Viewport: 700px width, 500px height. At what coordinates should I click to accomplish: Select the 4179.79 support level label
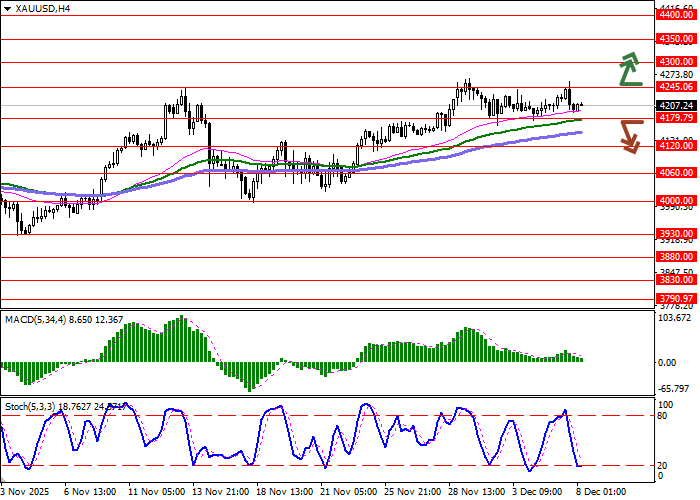point(676,118)
